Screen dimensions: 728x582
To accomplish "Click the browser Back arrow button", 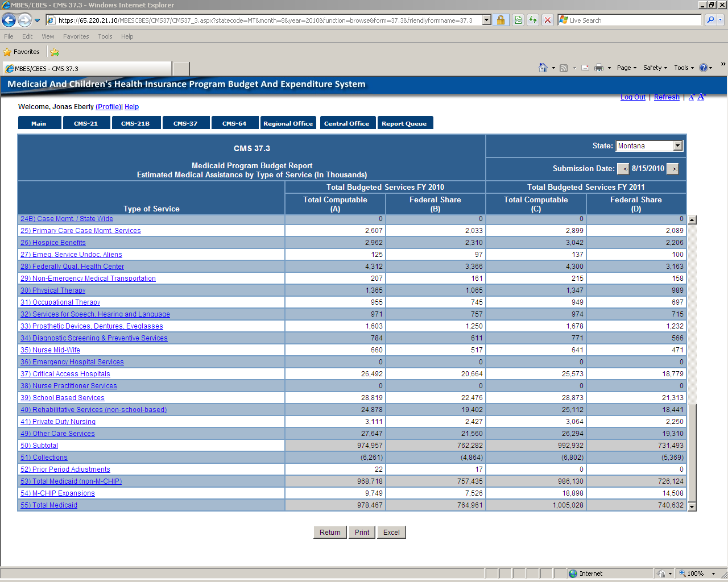I will [x=9, y=20].
